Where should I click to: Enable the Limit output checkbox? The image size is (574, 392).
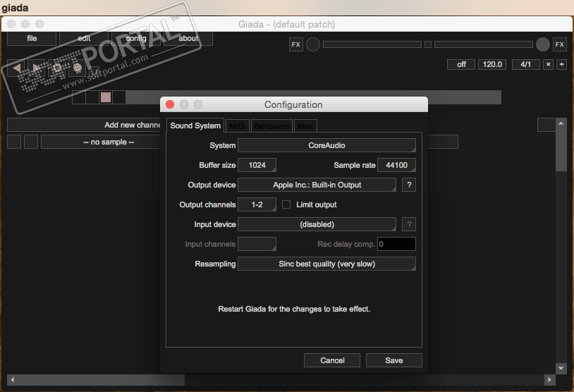click(286, 204)
